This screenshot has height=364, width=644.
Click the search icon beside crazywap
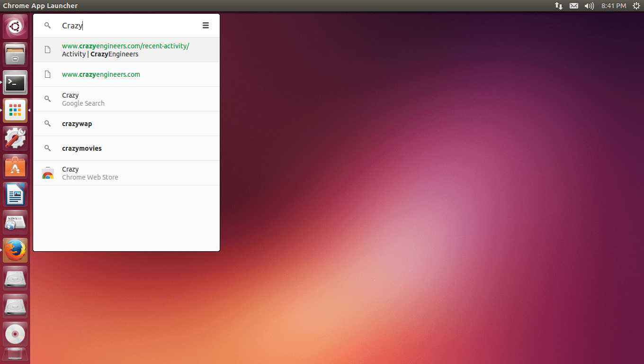[x=47, y=124]
